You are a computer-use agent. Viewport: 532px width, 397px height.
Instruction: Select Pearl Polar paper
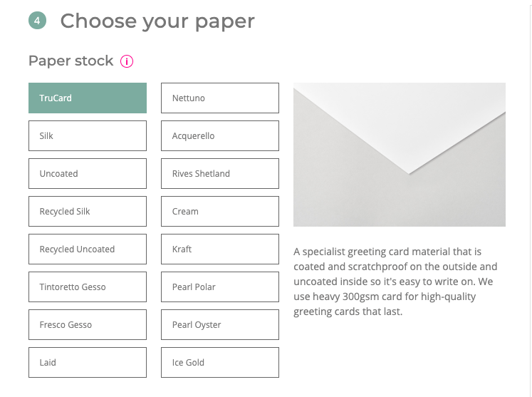point(220,287)
